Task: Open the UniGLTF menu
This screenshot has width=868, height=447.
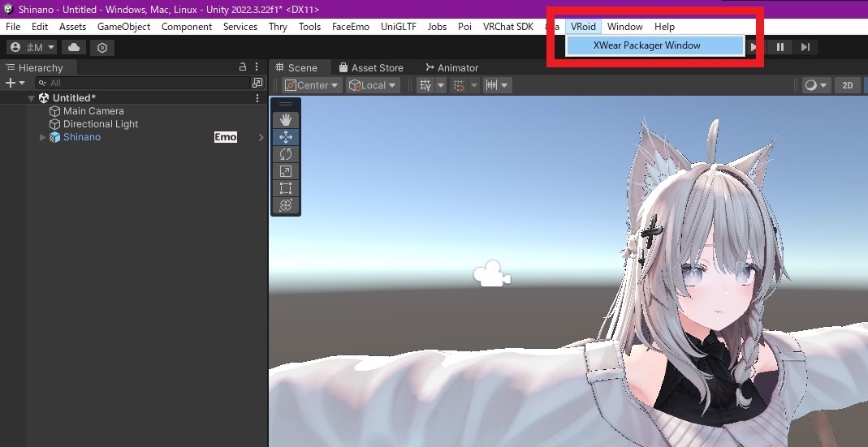Action: click(x=399, y=27)
